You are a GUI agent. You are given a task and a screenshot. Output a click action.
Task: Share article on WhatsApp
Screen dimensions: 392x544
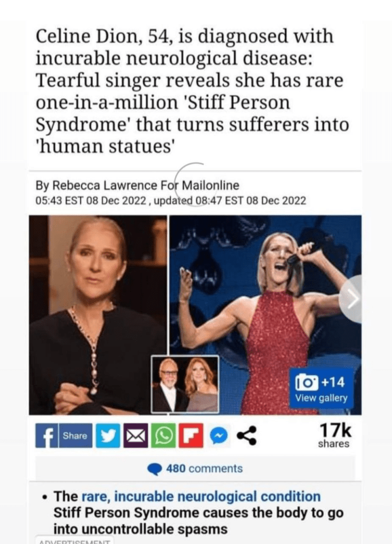pyautogui.click(x=163, y=436)
